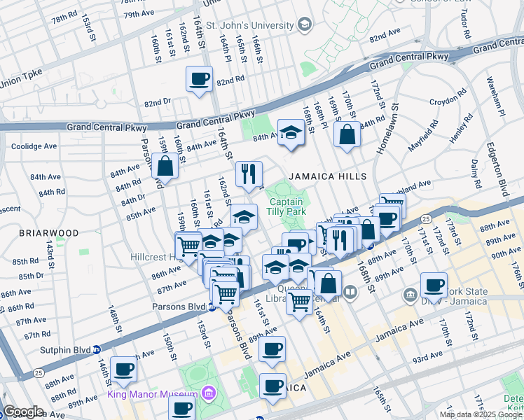Open the Google logo link
Image resolution: width=524 pixels, height=420 pixels.
(22, 412)
